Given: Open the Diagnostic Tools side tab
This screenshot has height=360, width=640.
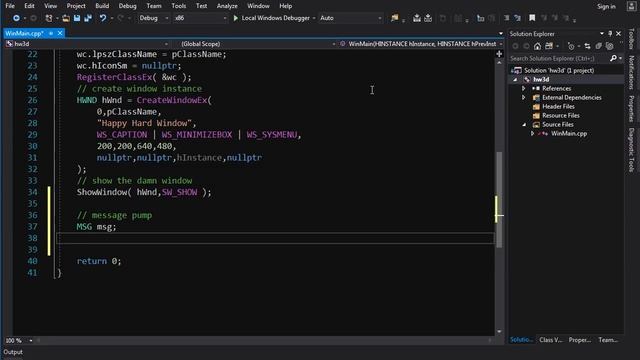Looking at the screenshot, I should point(631,150).
